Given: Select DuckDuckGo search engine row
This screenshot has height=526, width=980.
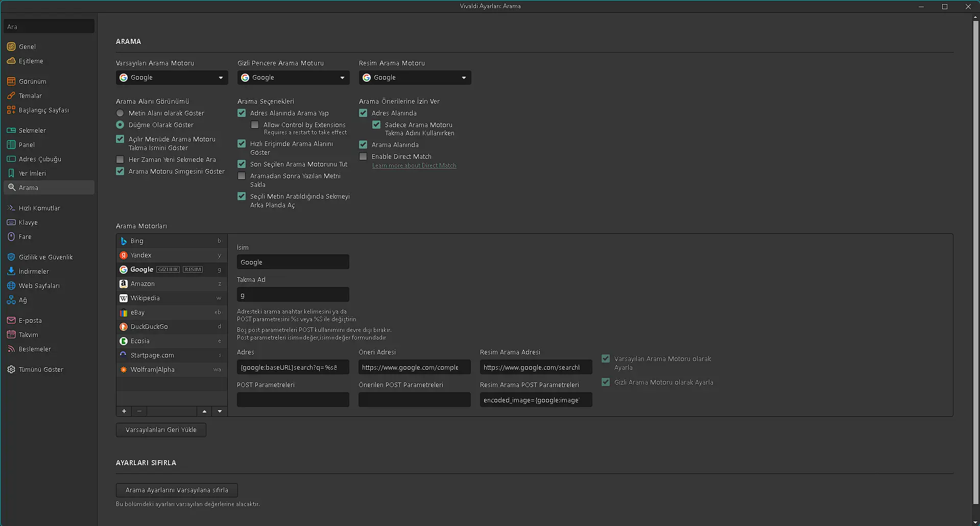Looking at the screenshot, I should pos(172,326).
